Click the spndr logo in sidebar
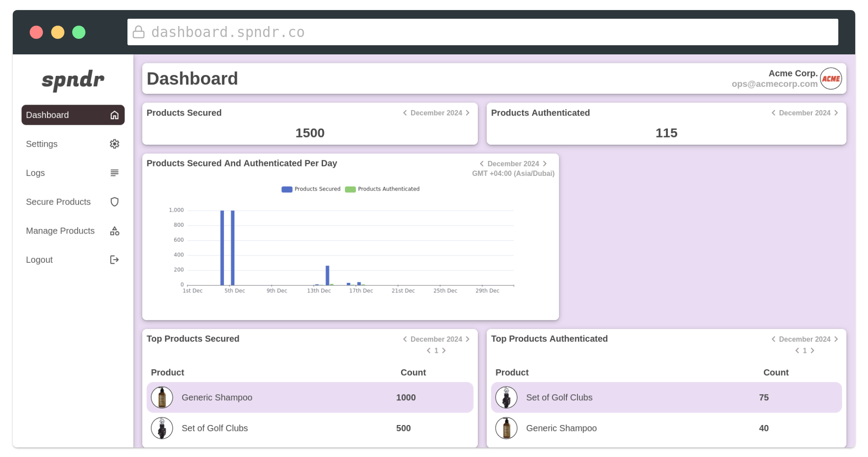868x457 pixels. [73, 80]
